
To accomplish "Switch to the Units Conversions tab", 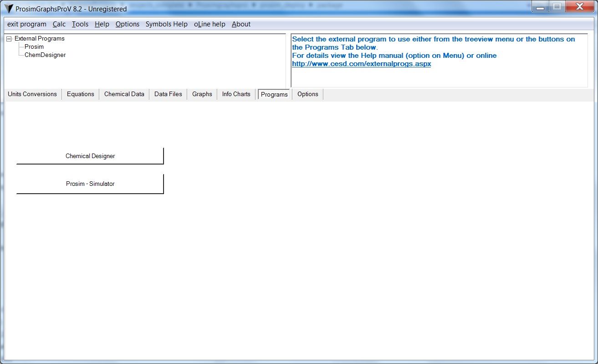I will coord(32,94).
